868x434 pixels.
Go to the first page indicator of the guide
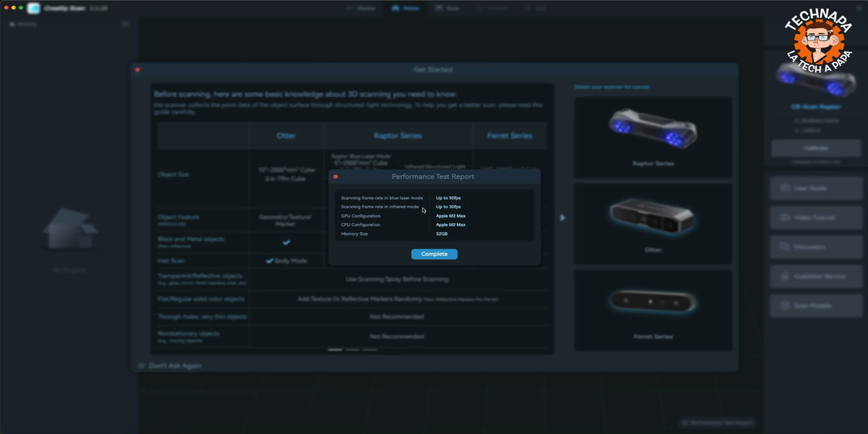[335, 349]
